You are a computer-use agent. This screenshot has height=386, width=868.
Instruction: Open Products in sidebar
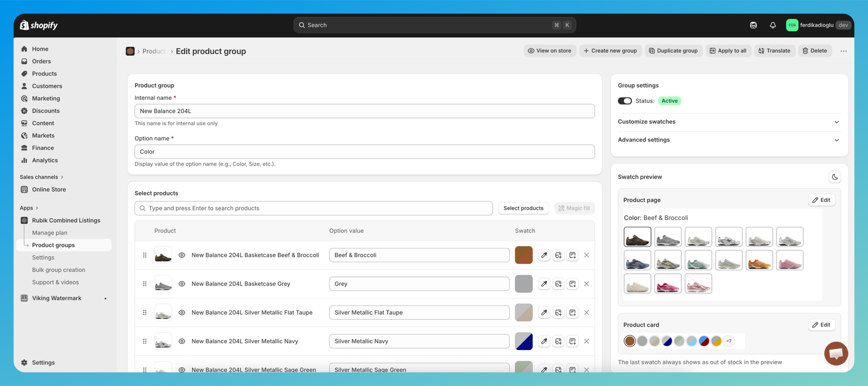[x=44, y=74]
